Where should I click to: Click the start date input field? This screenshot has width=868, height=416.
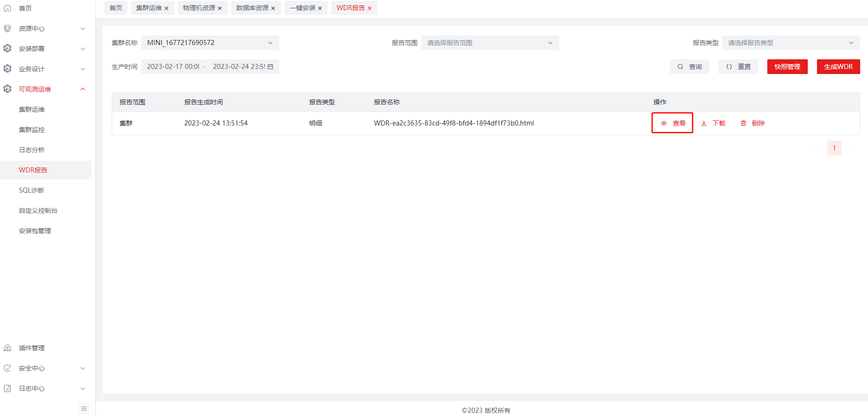[173, 67]
